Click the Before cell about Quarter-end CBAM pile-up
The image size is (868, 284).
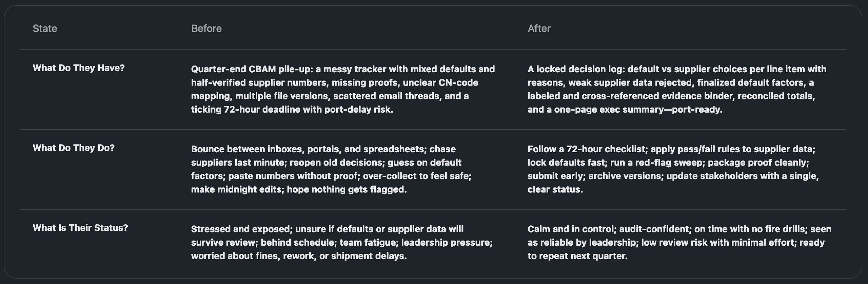tap(343, 89)
